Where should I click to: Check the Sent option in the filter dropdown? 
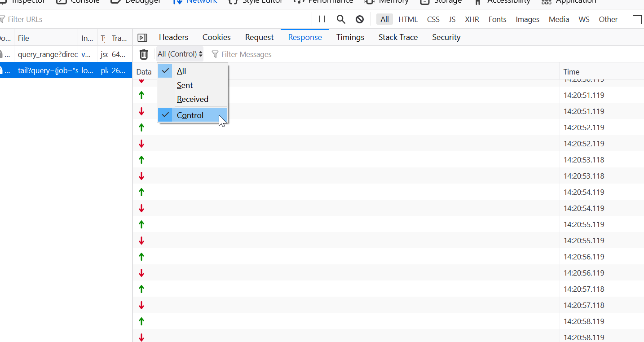185,85
